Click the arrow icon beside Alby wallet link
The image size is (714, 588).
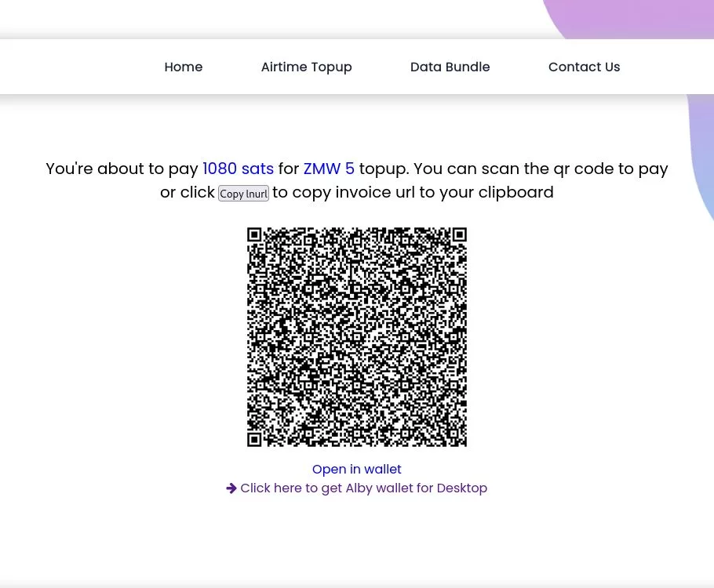click(x=231, y=488)
